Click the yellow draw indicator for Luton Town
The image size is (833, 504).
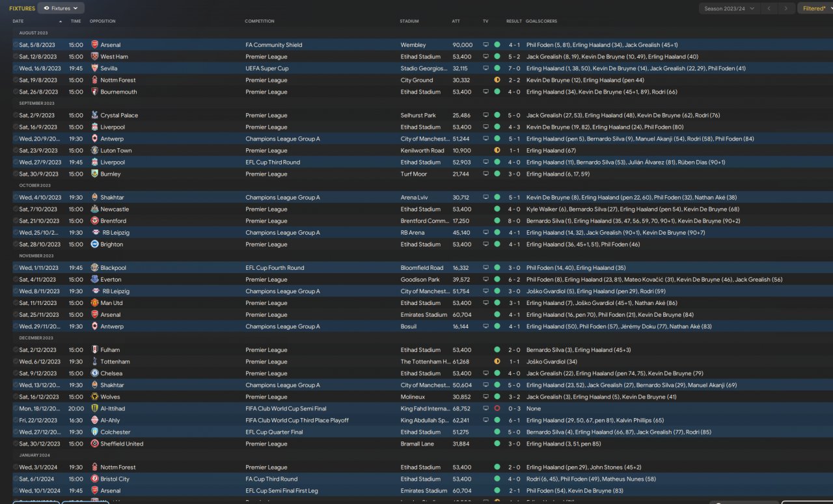[497, 150]
